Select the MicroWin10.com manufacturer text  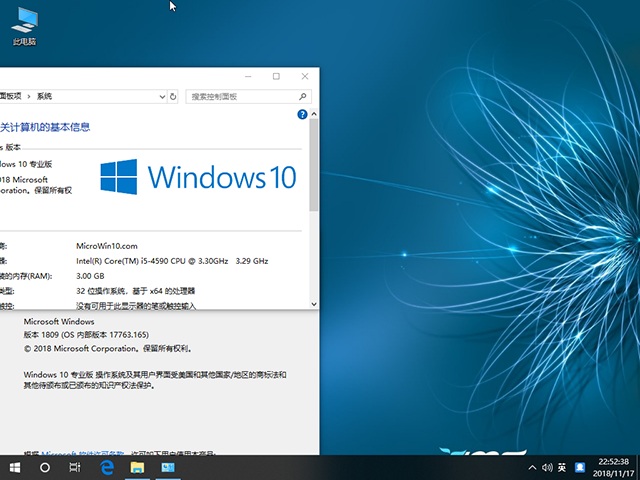pyautogui.click(x=107, y=246)
